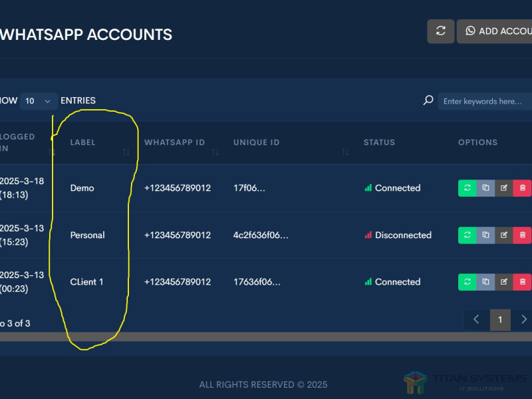Edit the Personal account entry
The width and height of the screenshot is (532, 399).
[x=504, y=235]
